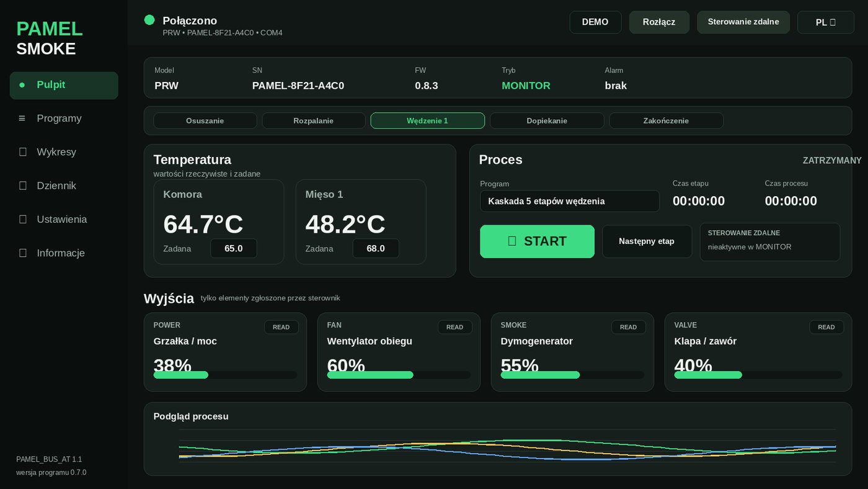The height and width of the screenshot is (489, 868).
Task: Click the 64.7°C chamber reading
Action: tap(203, 224)
